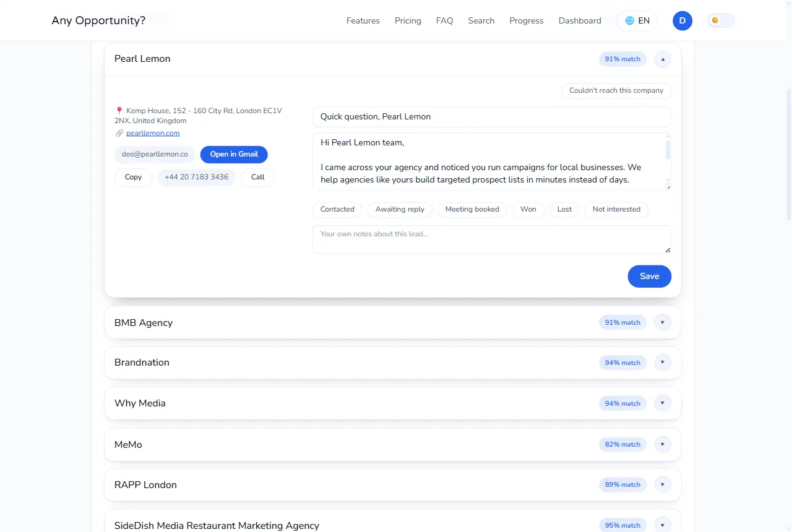Click the Kemp House address text
The image size is (792, 532).
199,116
